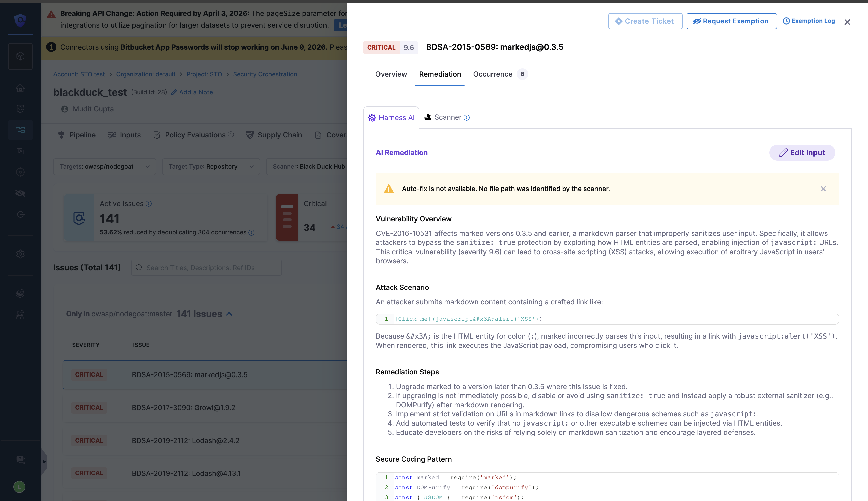Focus the Search Titles, Descriptions, Ref IDs field
This screenshot has height=501, width=868.
pos(206,267)
